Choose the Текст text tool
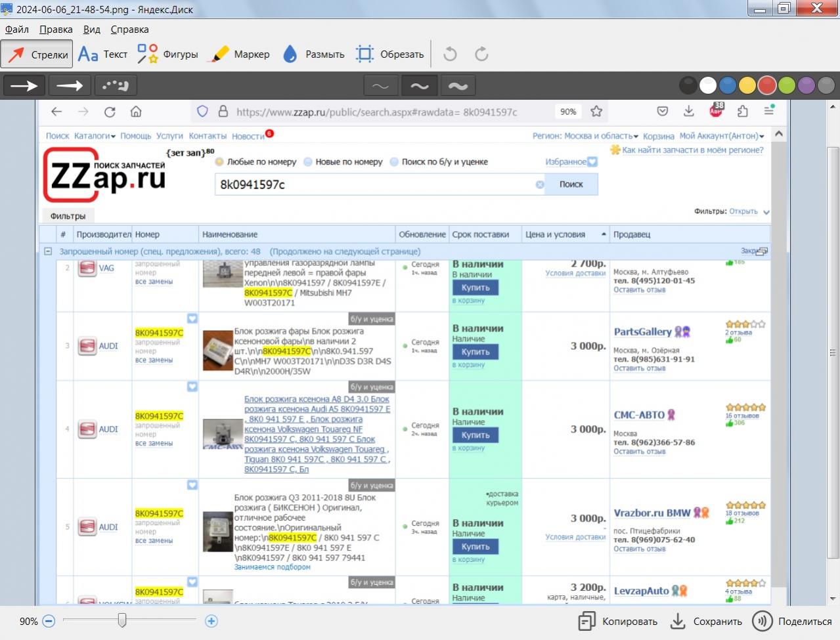 [102, 54]
